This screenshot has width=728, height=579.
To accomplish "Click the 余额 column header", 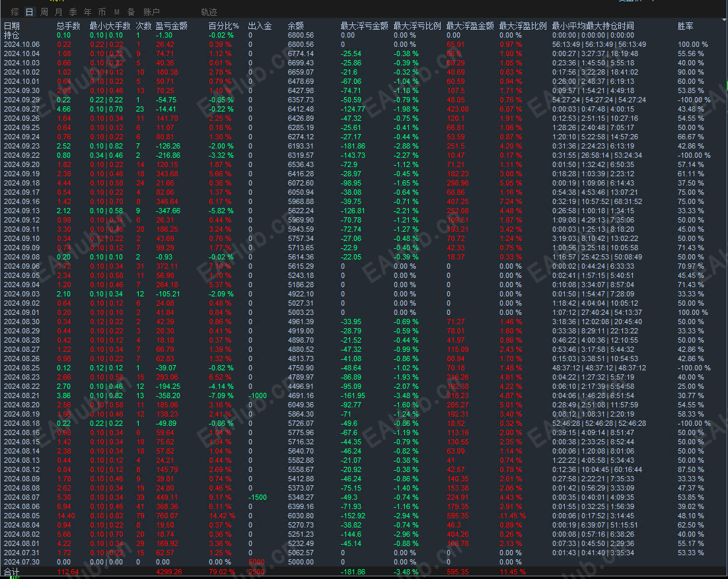I will point(296,26).
